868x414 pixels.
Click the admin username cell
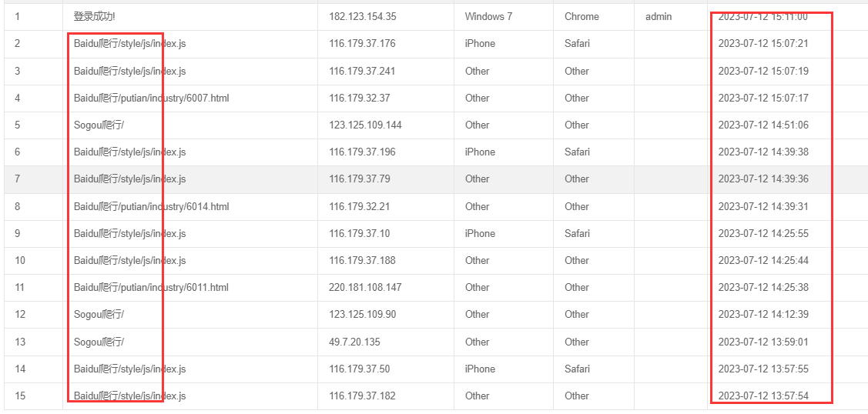(658, 16)
